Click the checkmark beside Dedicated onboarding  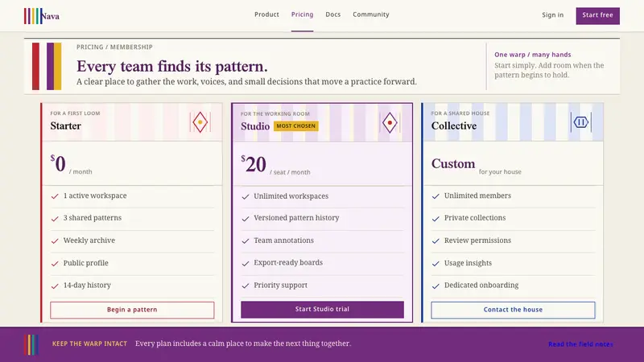436,286
